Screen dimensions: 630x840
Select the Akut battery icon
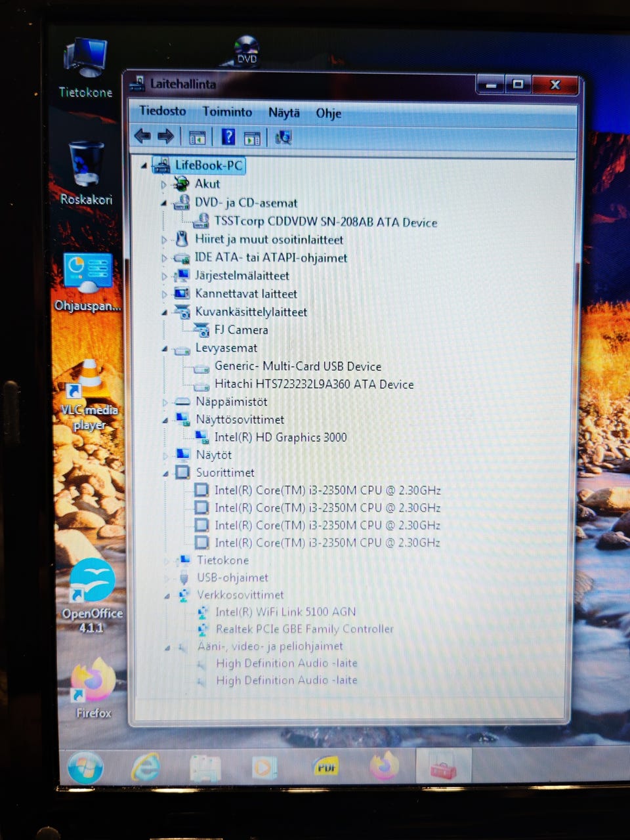point(182,184)
